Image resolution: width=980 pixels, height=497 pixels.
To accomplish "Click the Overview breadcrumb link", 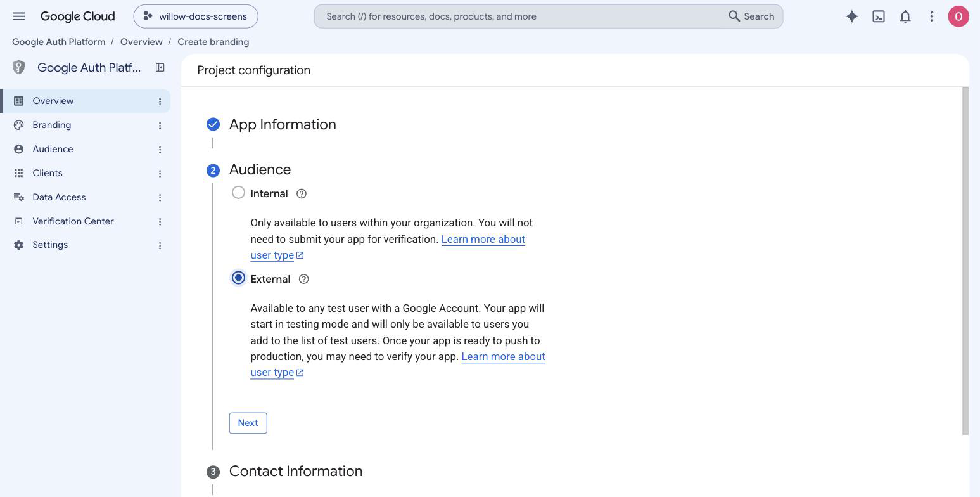I will pyautogui.click(x=141, y=42).
